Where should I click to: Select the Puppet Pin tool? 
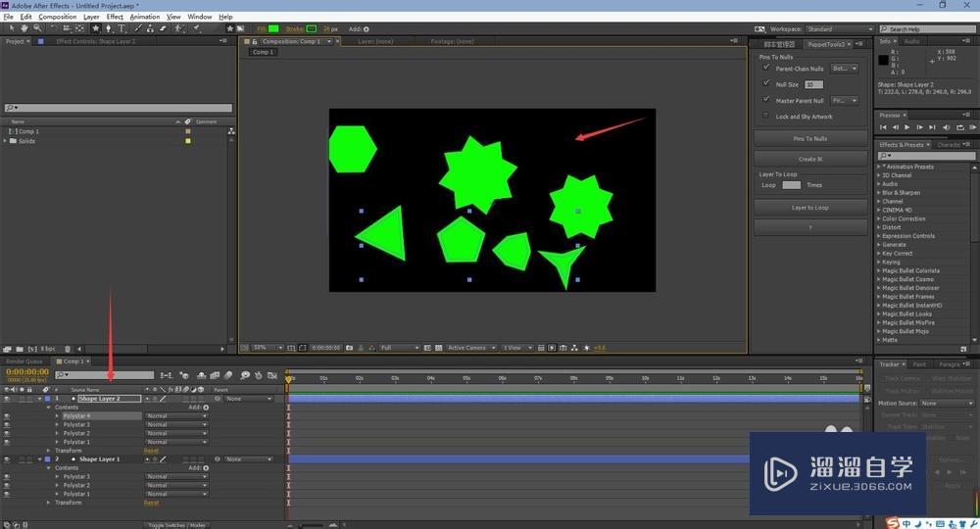point(196,28)
